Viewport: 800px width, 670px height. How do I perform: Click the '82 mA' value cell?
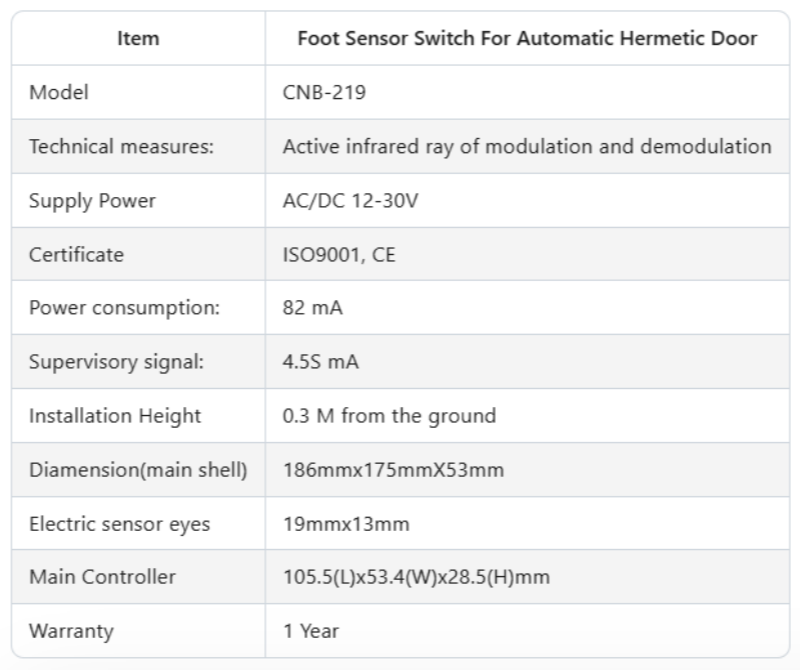[x=313, y=308]
